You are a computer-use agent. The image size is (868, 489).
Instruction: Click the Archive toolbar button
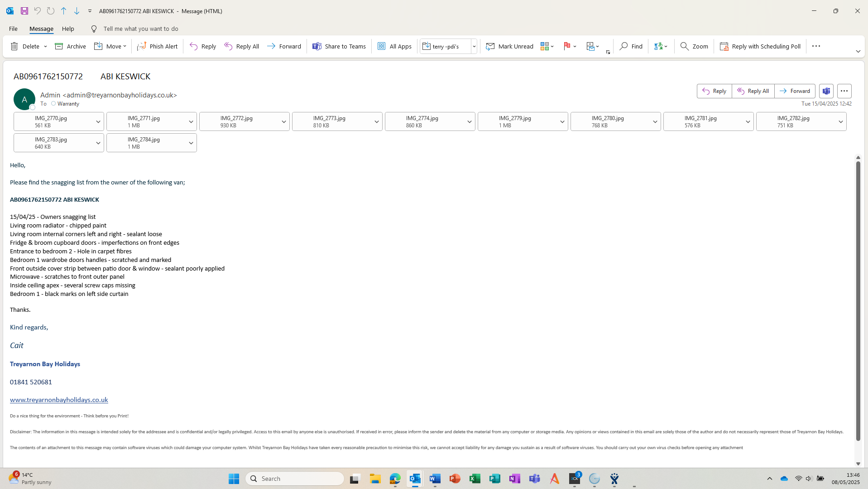point(71,46)
